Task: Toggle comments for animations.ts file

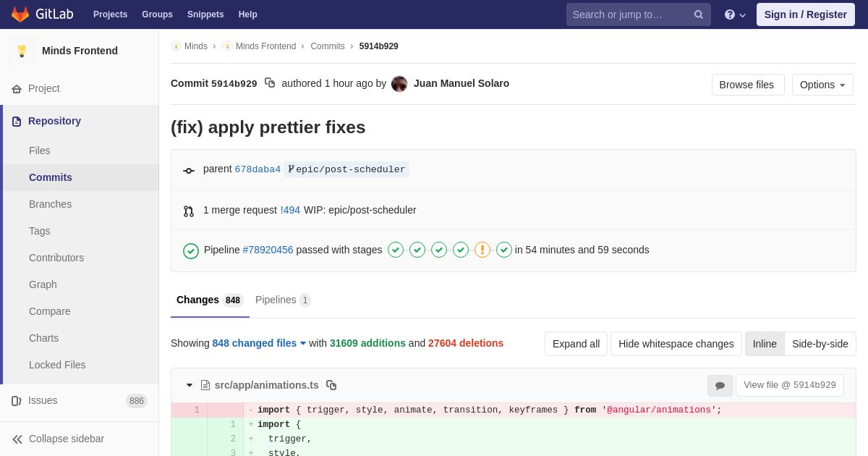Action: (x=720, y=386)
